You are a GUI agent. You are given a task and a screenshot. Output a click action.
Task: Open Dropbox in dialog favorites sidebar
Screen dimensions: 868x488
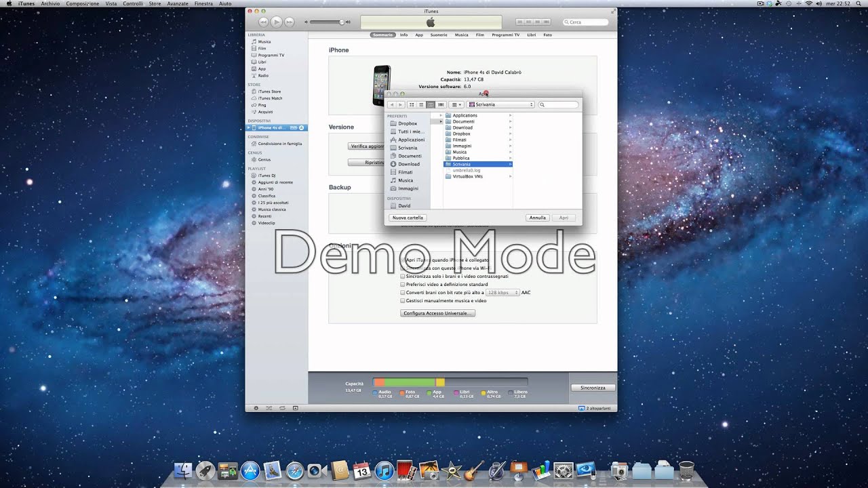tap(408, 123)
